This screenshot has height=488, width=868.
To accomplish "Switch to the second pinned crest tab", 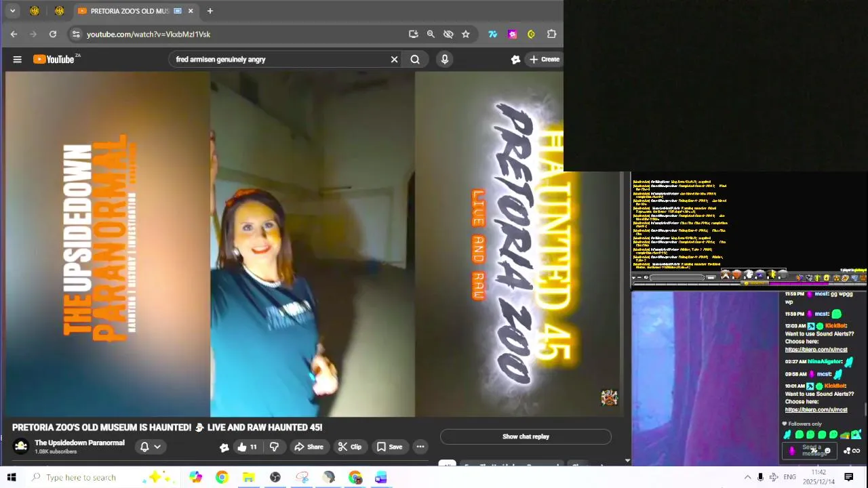I will click(59, 11).
